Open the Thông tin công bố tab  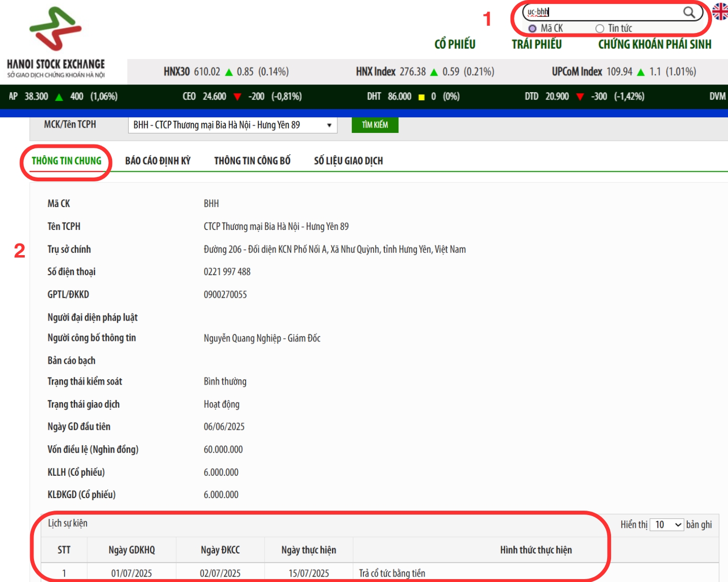tap(252, 161)
